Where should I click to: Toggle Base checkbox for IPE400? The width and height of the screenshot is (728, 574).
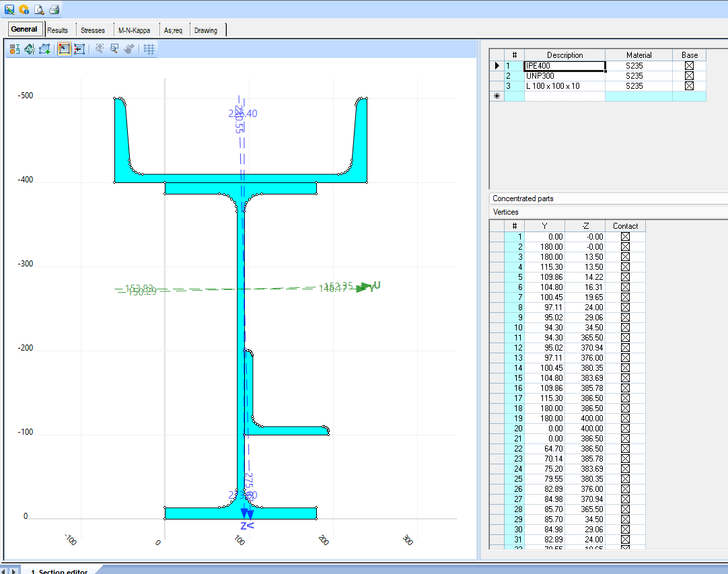[690, 66]
